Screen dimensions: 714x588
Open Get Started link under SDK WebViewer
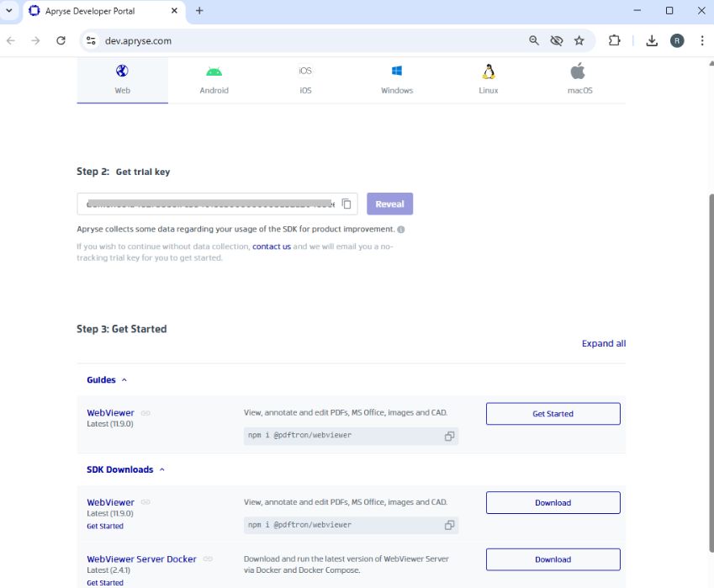click(105, 526)
